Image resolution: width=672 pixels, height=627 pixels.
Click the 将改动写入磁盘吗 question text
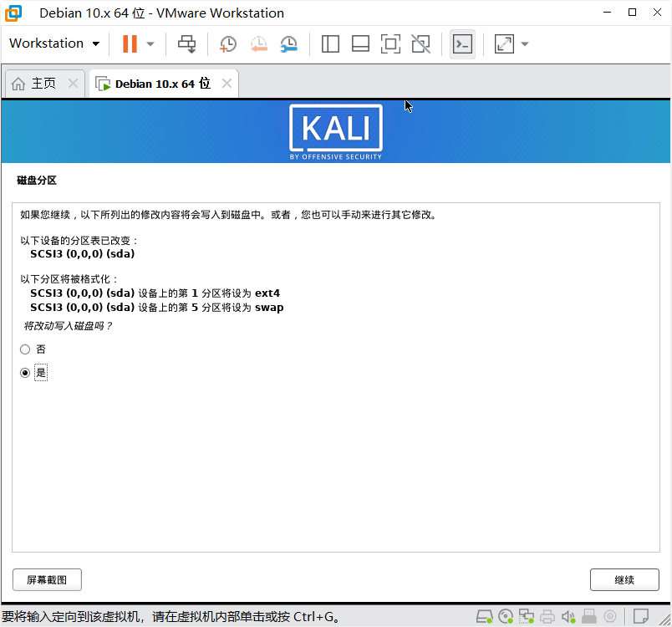tap(68, 326)
